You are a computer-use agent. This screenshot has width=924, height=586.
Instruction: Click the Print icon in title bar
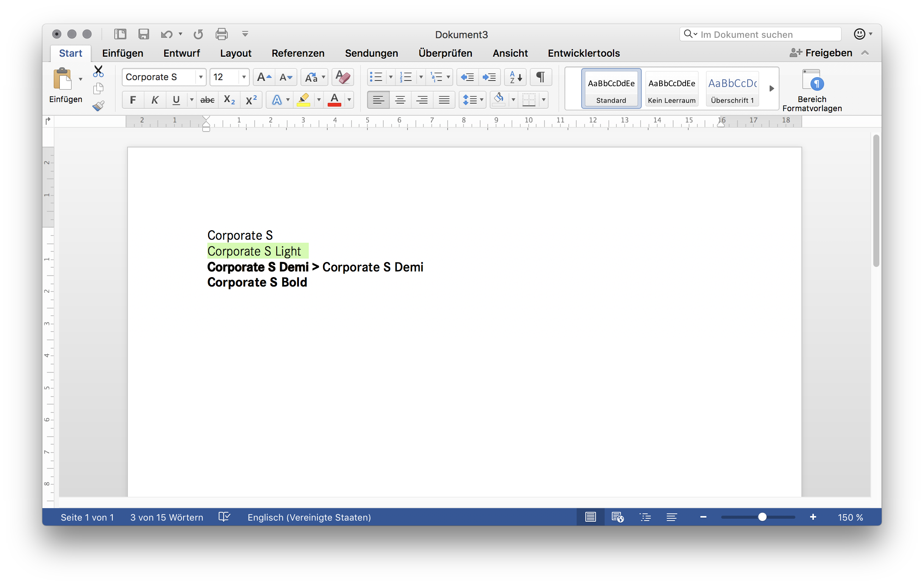(221, 34)
